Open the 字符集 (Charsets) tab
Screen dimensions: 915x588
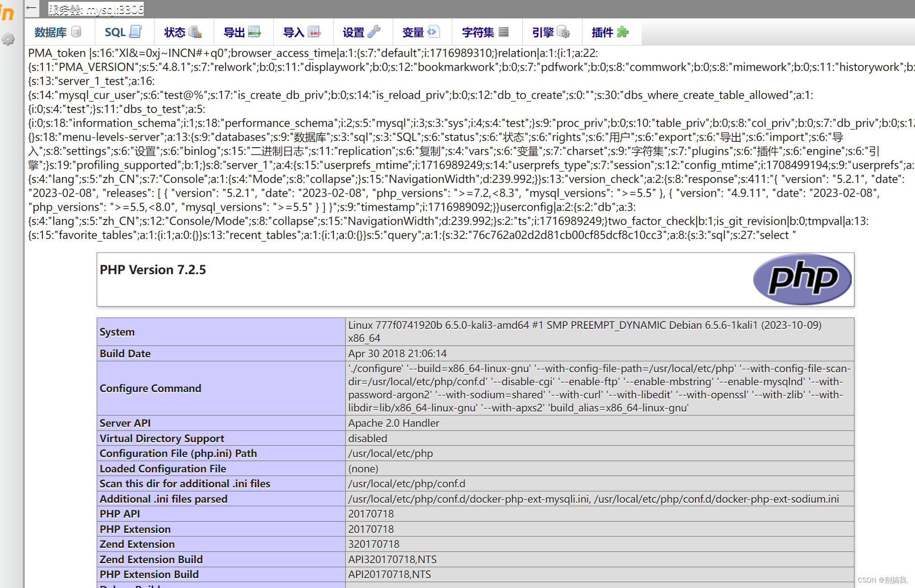(x=486, y=32)
